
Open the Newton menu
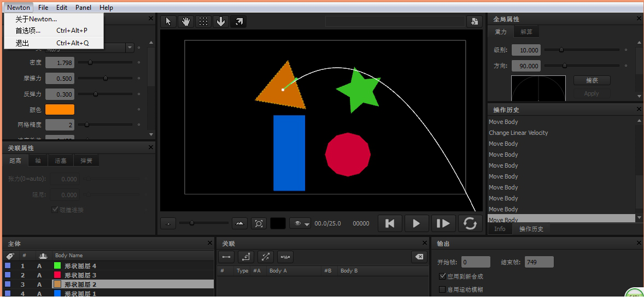click(x=19, y=8)
